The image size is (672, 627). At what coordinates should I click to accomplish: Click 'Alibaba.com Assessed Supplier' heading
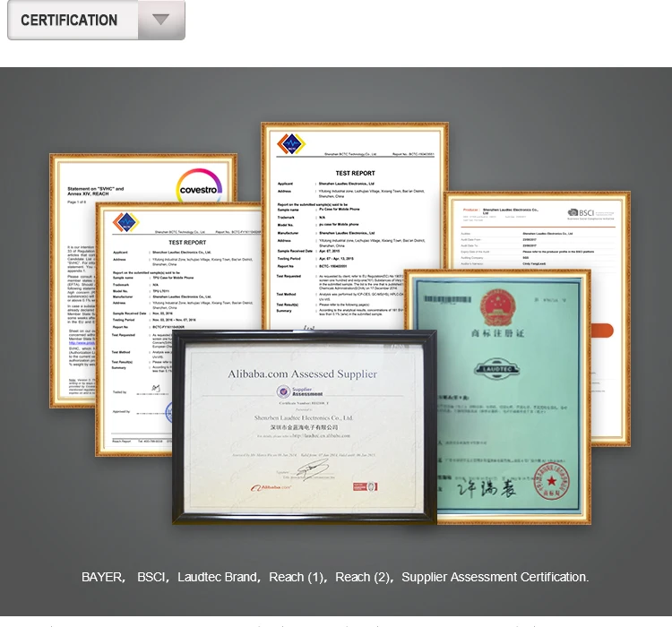tap(303, 374)
